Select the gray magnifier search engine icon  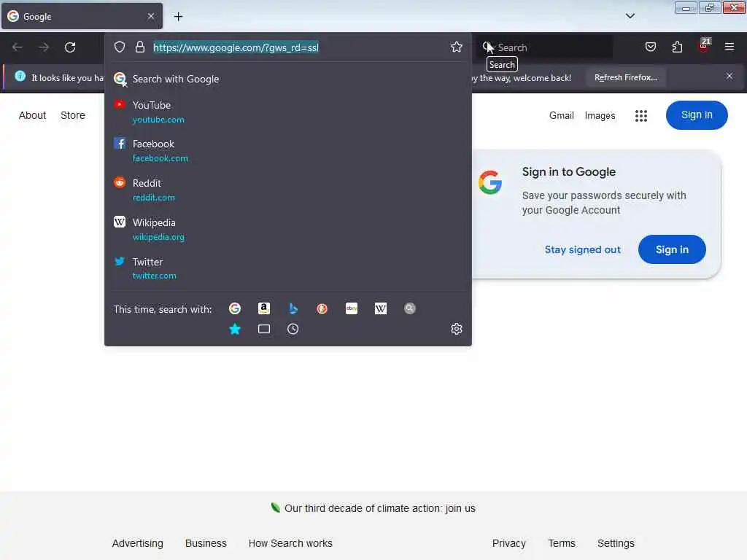coord(410,308)
